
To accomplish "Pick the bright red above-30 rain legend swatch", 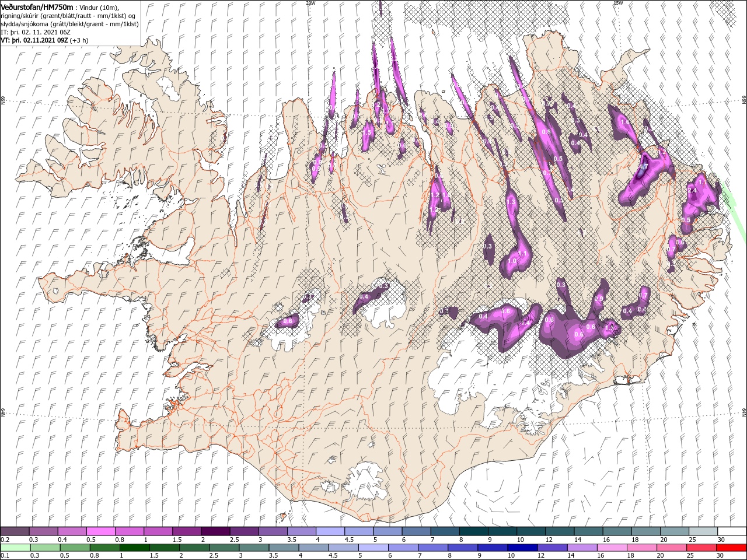I will [731, 548].
